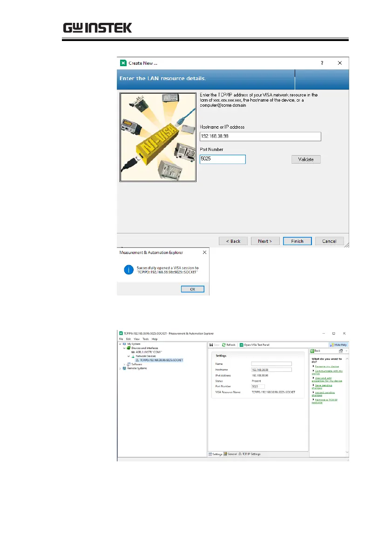Click Finish in the wizard
Viewport: 392px width, 555px height.
pos(297,241)
